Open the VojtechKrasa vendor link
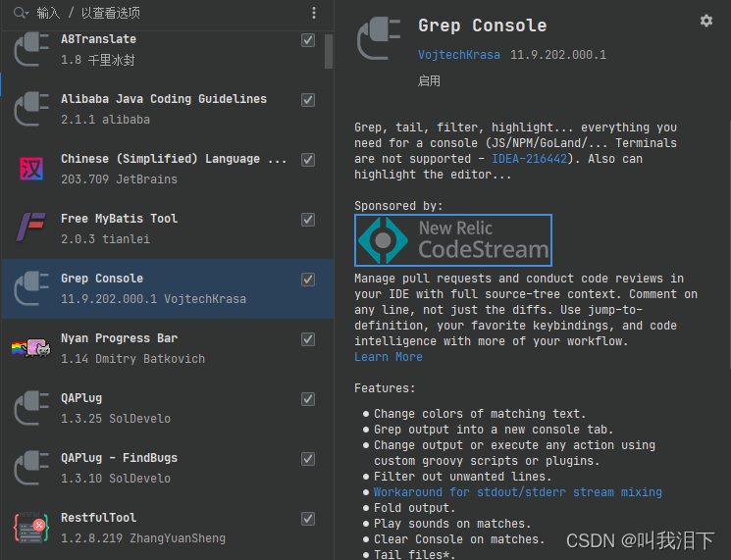Image resolution: width=731 pixels, height=560 pixels. 459,55
